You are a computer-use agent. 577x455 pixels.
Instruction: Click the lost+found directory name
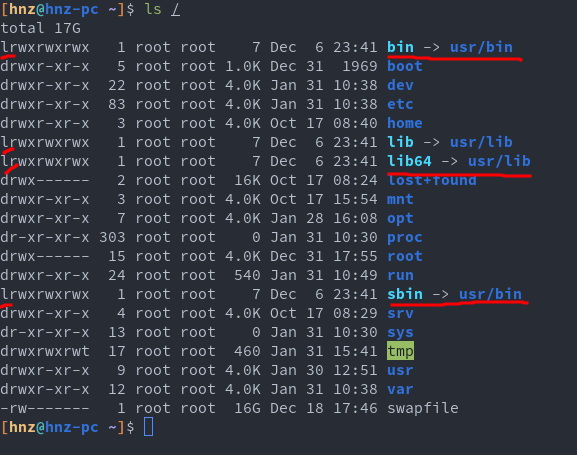(432, 180)
